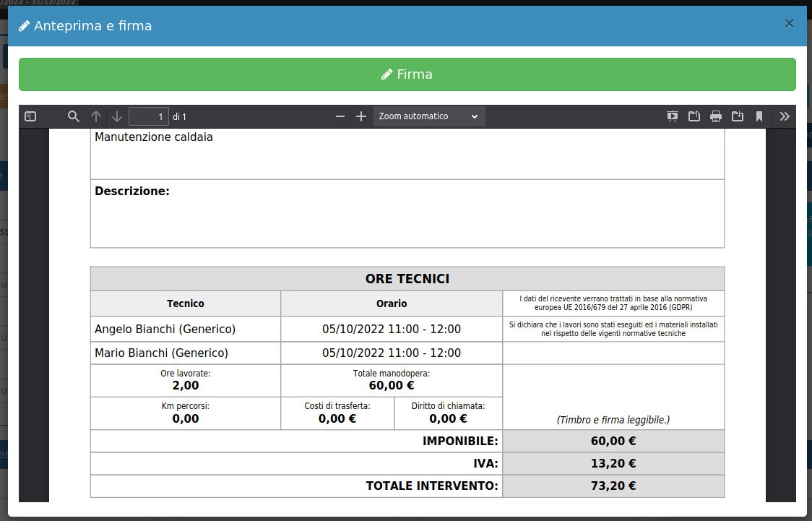
Task: Download the PDF document
Action: 738,116
